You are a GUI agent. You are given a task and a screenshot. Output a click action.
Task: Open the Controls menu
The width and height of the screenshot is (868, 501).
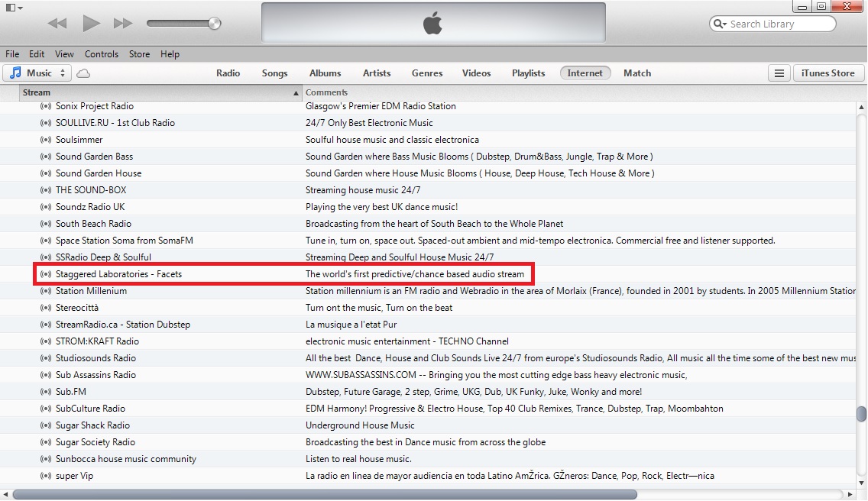point(102,54)
